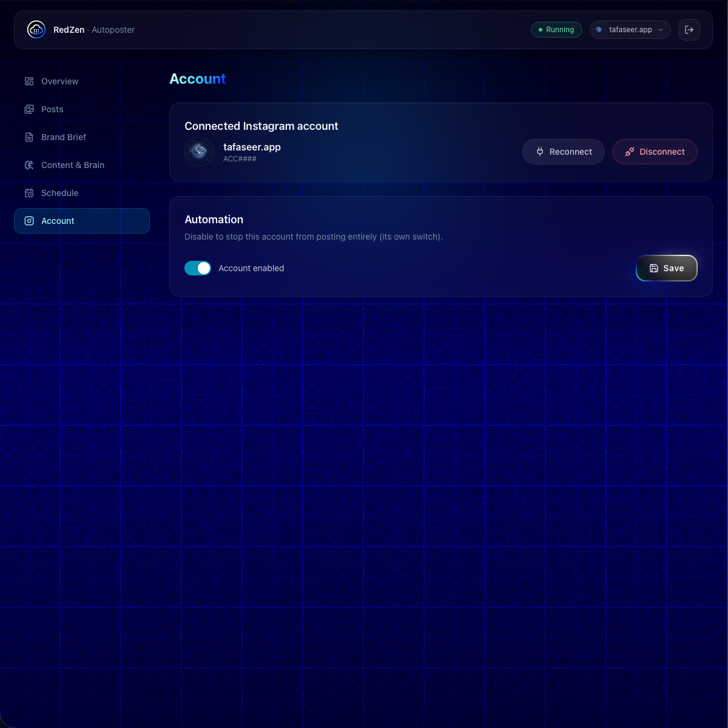Image resolution: width=728 pixels, height=728 pixels.
Task: Click the Connected Instagram account title
Action: [x=261, y=126]
